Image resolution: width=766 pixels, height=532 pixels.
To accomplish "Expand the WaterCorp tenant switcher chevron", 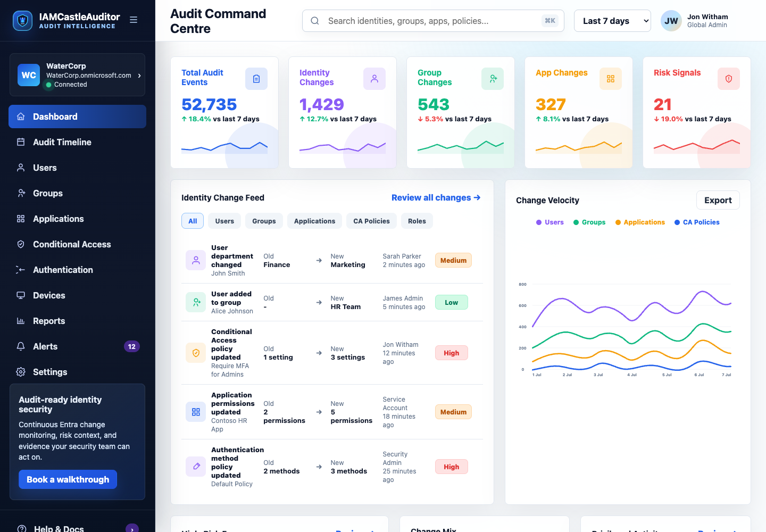I will (139, 76).
